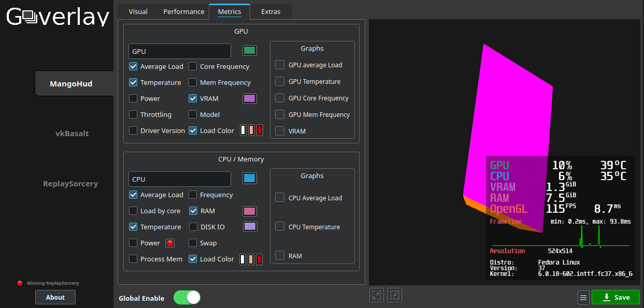Uncheck GPU Average Load
The image size is (644, 308).
(x=133, y=66)
